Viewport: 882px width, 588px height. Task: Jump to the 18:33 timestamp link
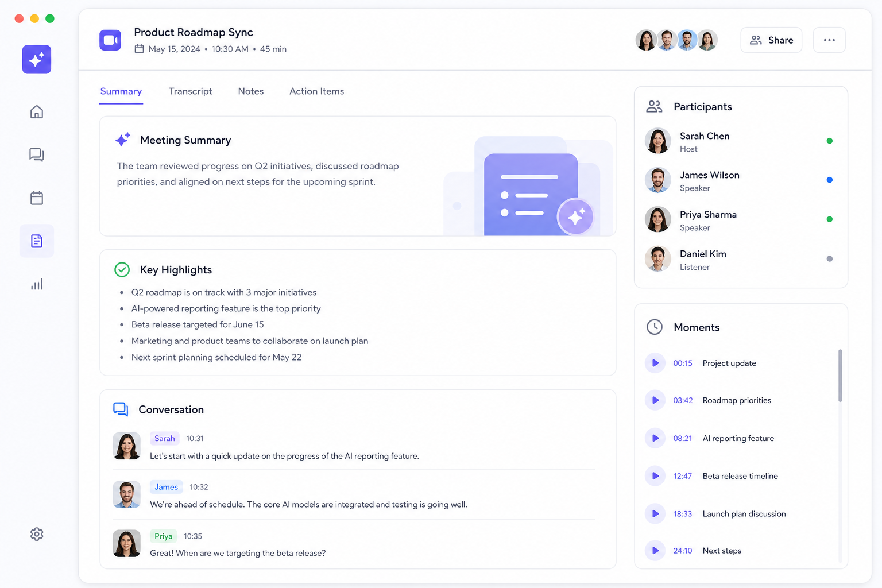click(683, 514)
